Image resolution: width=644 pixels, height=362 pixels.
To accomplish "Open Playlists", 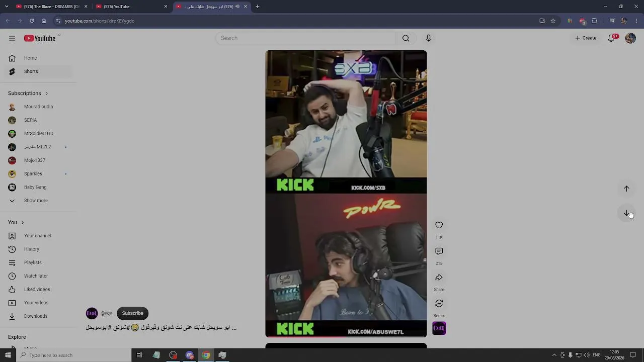I will (38, 262).
